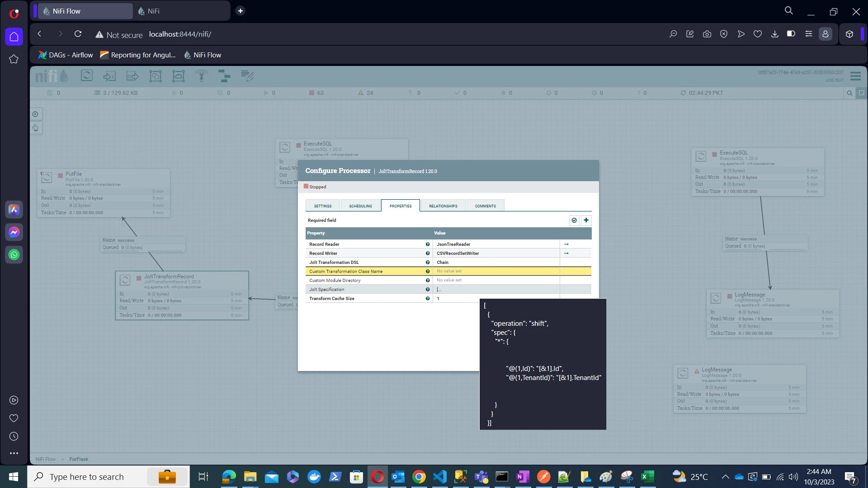Open Excel from the taskbar
The image size is (868, 488).
point(647,477)
